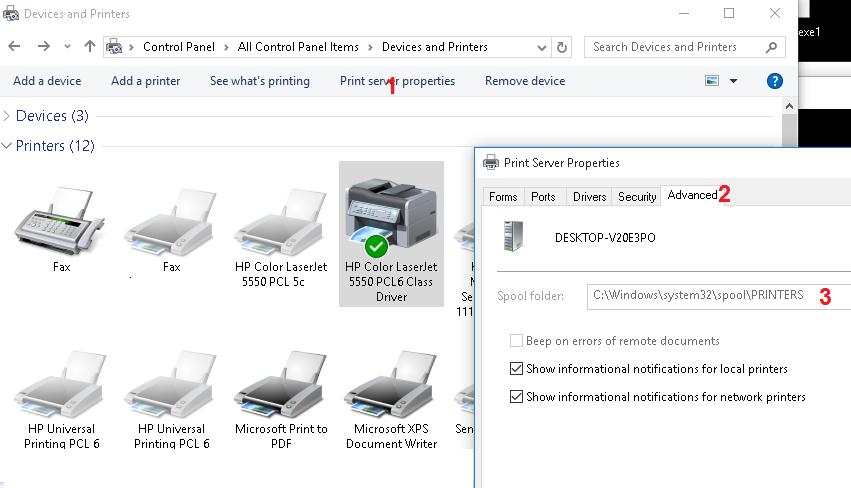This screenshot has width=851, height=488.
Task: Click the first Fax machine icon
Action: [x=62, y=222]
